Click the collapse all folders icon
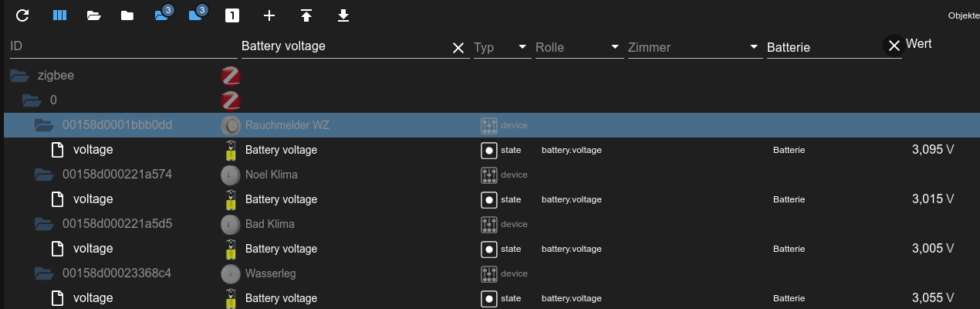This screenshot has width=980, height=309. pos(127,15)
